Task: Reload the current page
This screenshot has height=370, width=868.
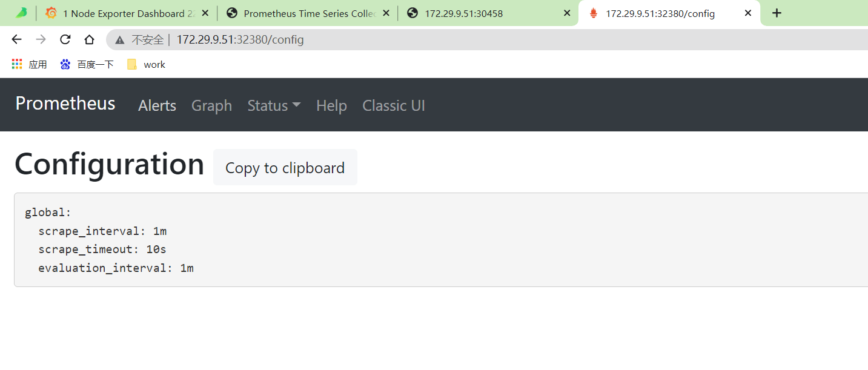Action: click(65, 40)
